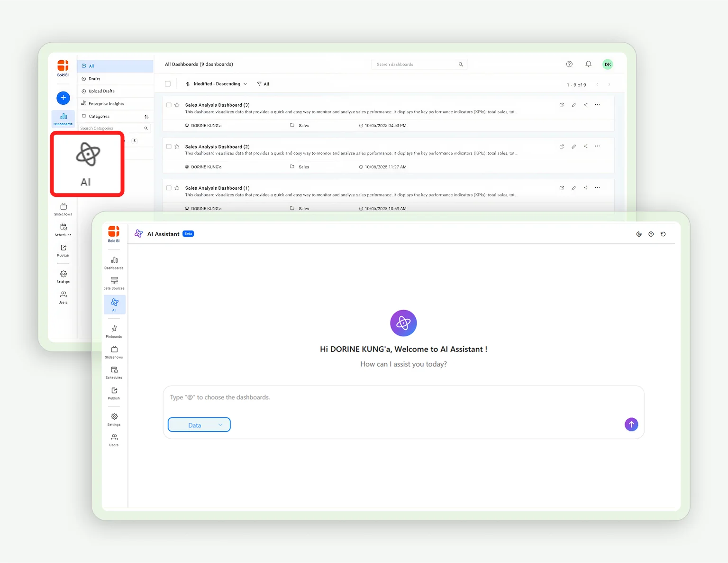Image resolution: width=728 pixels, height=563 pixels.
Task: Edit Sales Analysis Dashboard (3) with pencil icon
Action: [573, 105]
